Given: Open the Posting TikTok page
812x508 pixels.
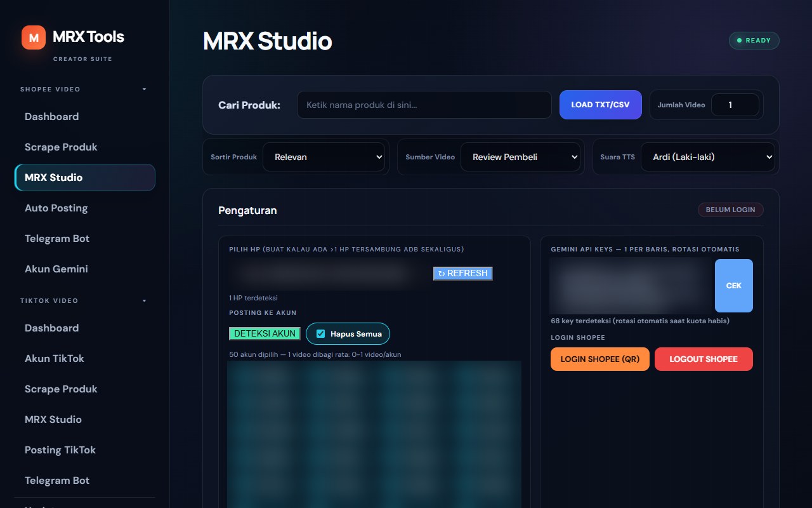Looking at the screenshot, I should coord(85,450).
